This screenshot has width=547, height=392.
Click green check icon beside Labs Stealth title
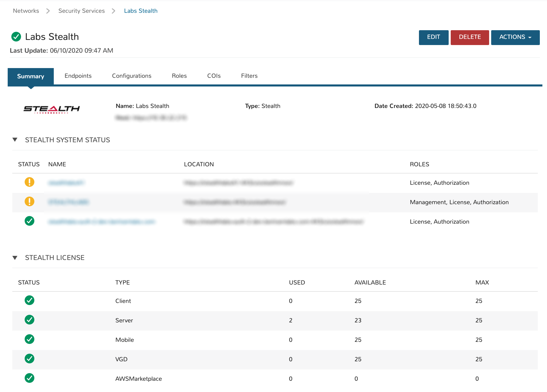16,37
